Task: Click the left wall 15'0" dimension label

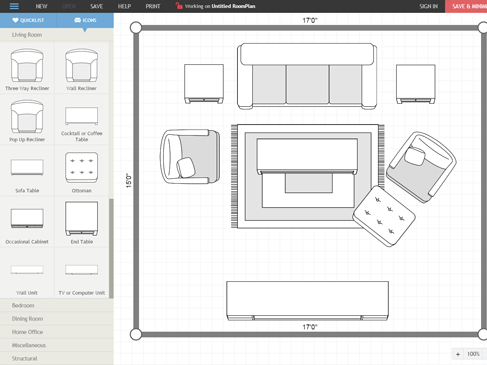Action: pyautogui.click(x=129, y=180)
